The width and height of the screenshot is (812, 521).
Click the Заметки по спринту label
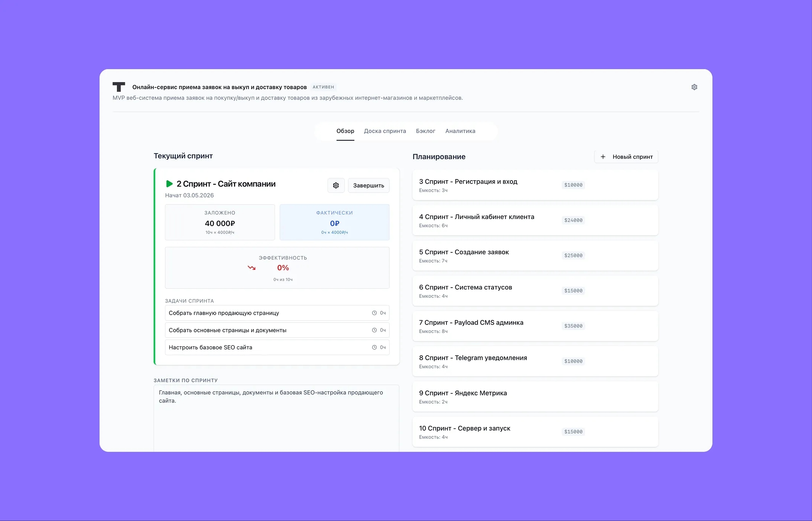tap(186, 381)
